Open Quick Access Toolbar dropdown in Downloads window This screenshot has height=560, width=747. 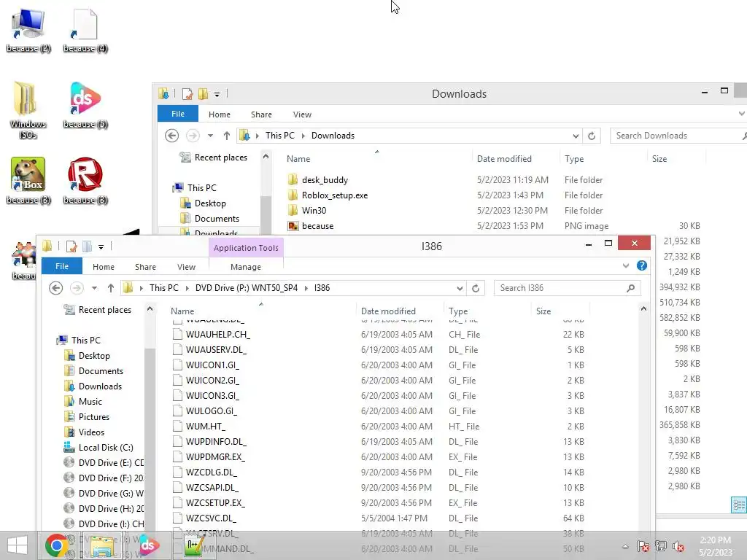coord(217,94)
